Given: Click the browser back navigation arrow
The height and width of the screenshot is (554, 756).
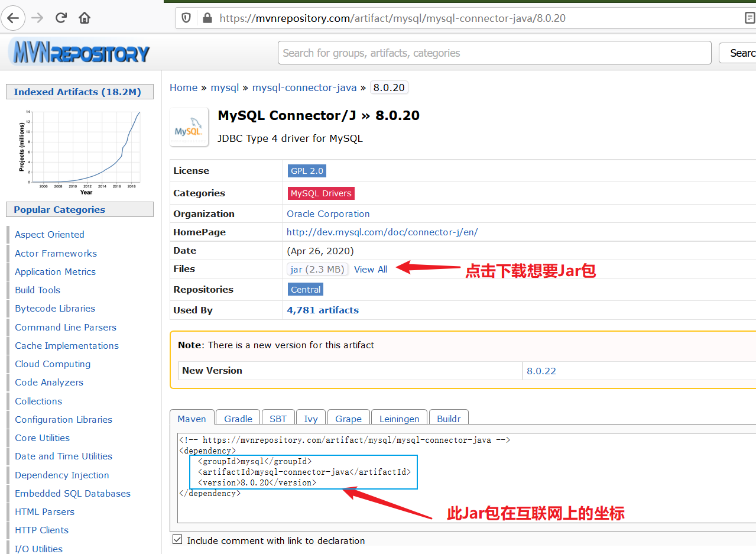Looking at the screenshot, I should click(13, 18).
